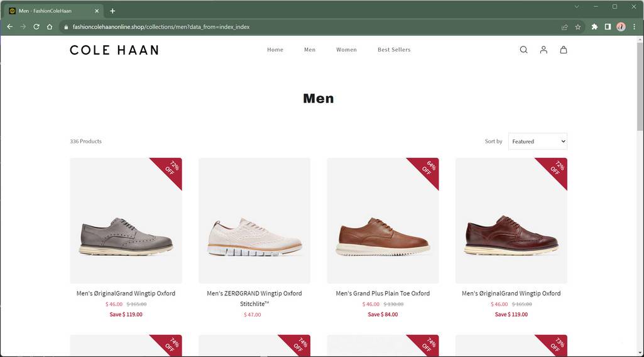Open Women in the navigation menu
644x357 pixels.
coord(346,50)
